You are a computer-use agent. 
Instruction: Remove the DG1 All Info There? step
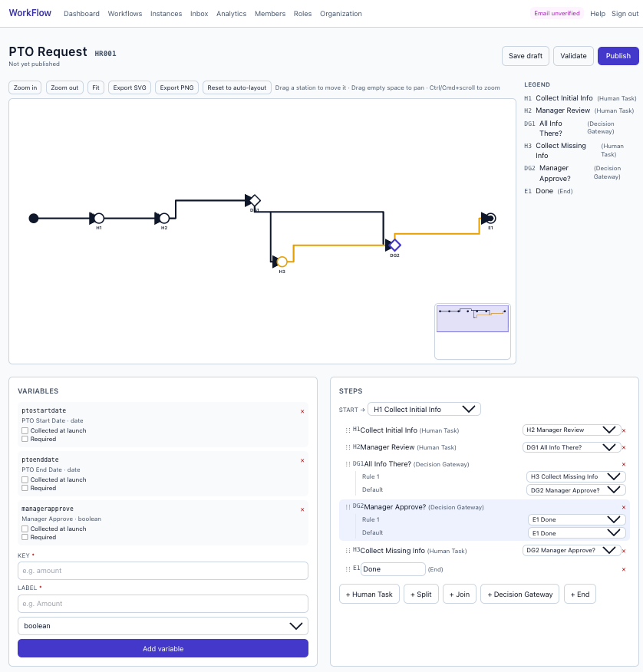click(624, 465)
